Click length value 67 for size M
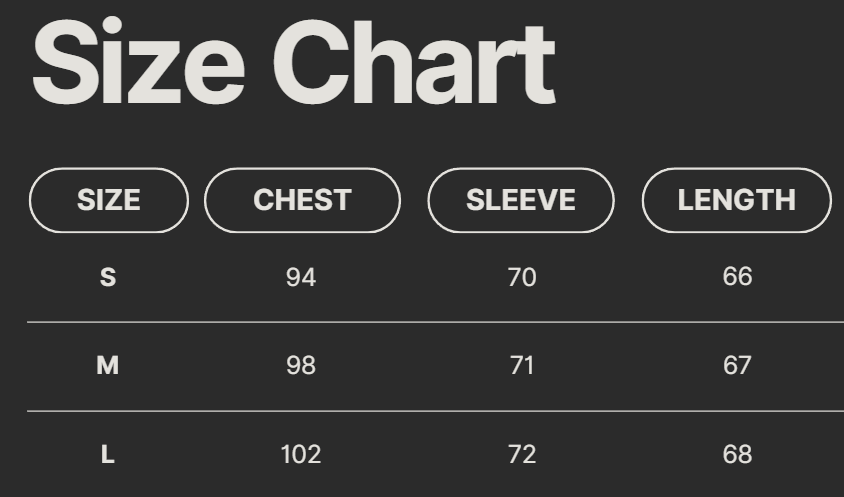This screenshot has height=497, width=844. click(737, 366)
